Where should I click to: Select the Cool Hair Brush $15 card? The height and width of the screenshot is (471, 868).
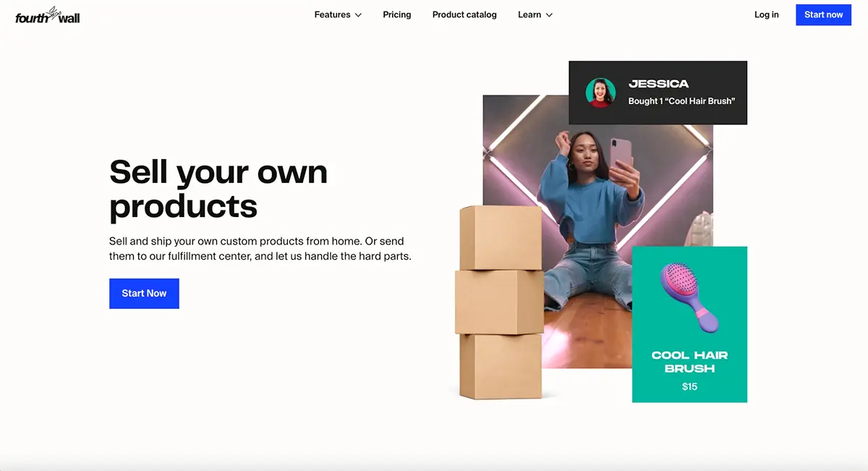[689, 324]
